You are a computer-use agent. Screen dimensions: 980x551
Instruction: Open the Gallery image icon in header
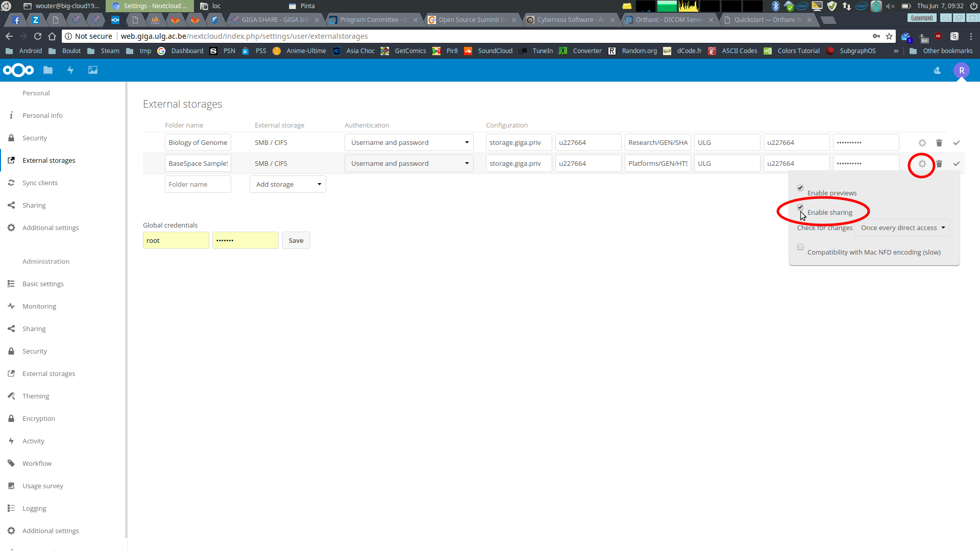(93, 70)
